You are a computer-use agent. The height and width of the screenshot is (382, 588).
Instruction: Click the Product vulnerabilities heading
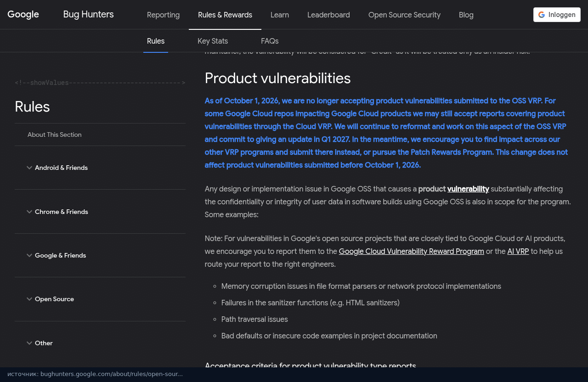click(278, 79)
